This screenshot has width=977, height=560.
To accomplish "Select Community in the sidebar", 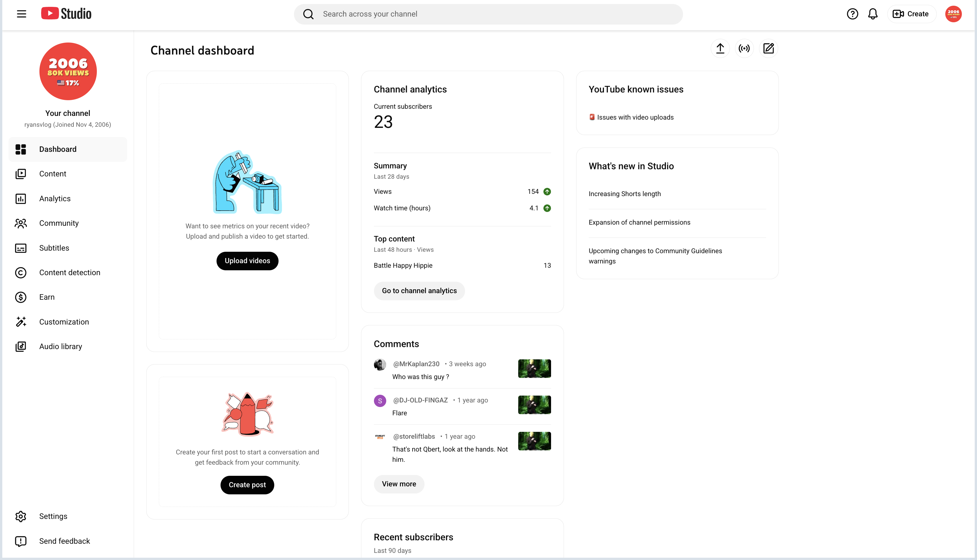I will coord(68,223).
